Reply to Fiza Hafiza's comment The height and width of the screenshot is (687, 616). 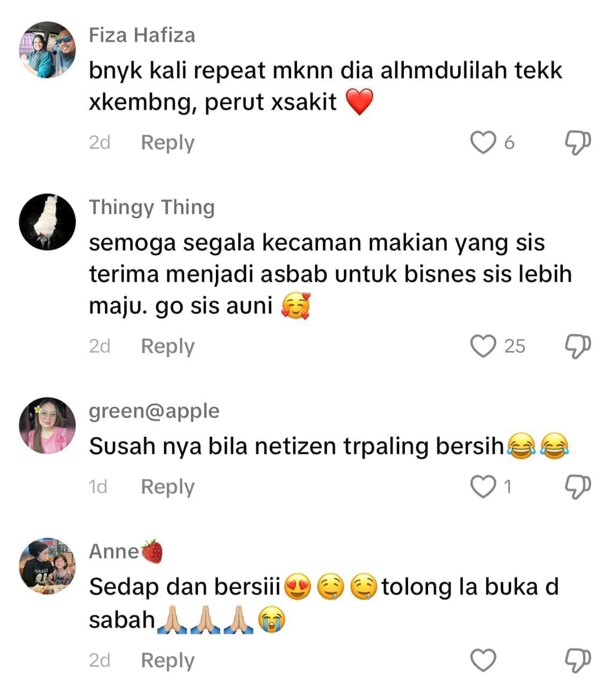coord(168,143)
